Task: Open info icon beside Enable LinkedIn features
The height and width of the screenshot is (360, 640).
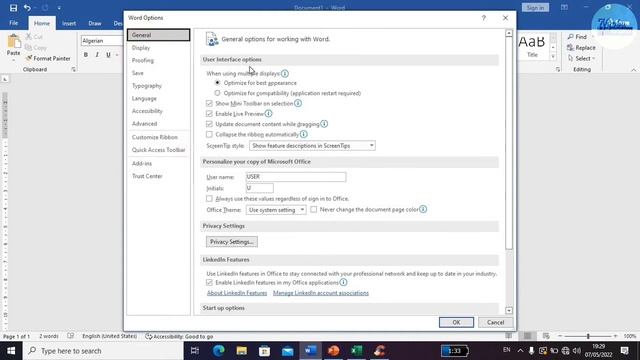Action: pos(343,282)
